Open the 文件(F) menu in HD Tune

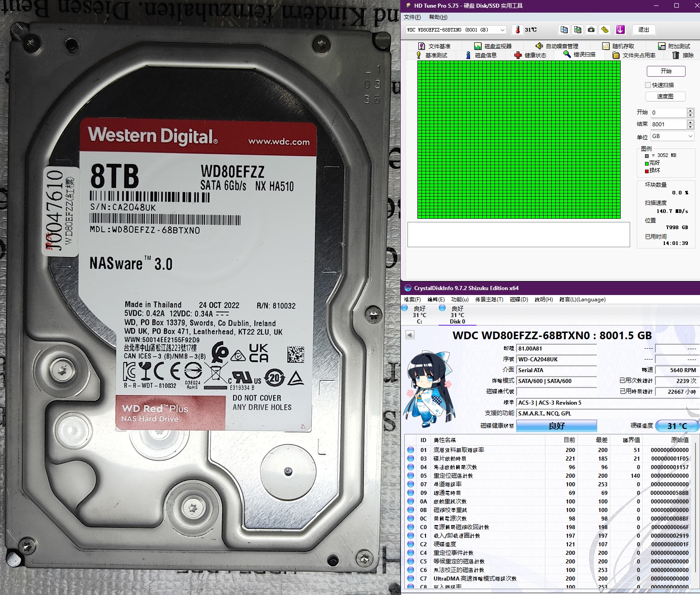[412, 17]
